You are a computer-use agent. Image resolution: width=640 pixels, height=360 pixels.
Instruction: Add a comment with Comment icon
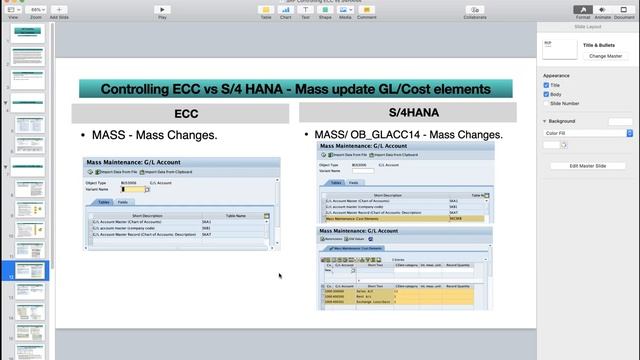367,10
